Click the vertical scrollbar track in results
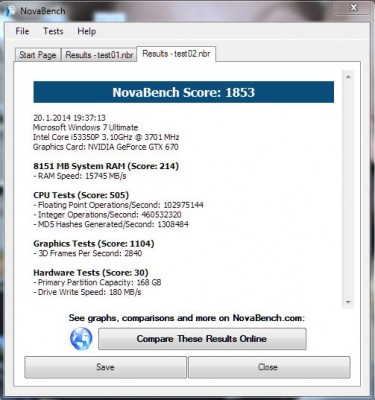375x400 pixels. pyautogui.click(x=348, y=190)
